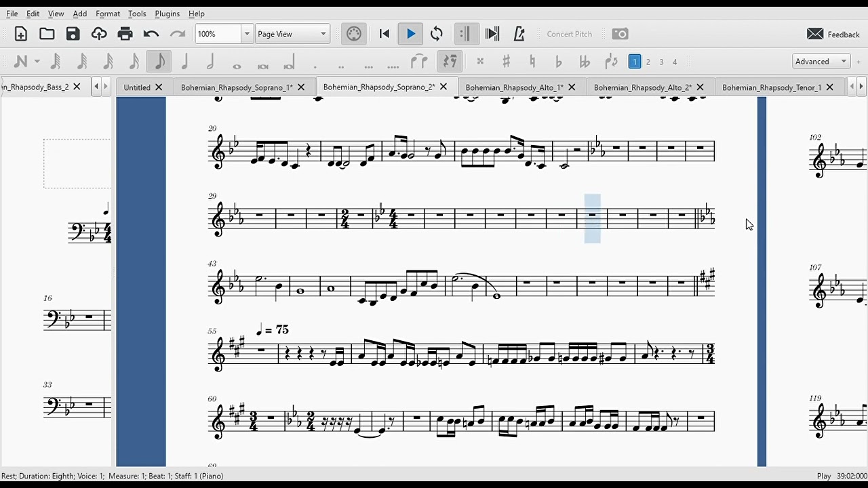The width and height of the screenshot is (868, 488).
Task: Open the Edit menu
Action: (33, 14)
